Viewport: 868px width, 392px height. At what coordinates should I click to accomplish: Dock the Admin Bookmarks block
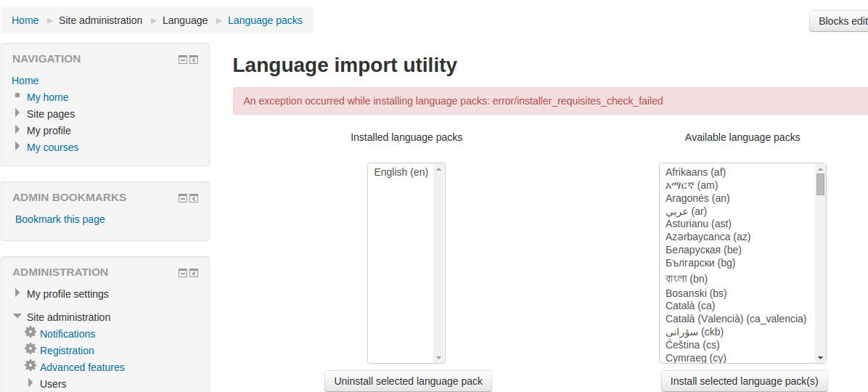(194, 198)
